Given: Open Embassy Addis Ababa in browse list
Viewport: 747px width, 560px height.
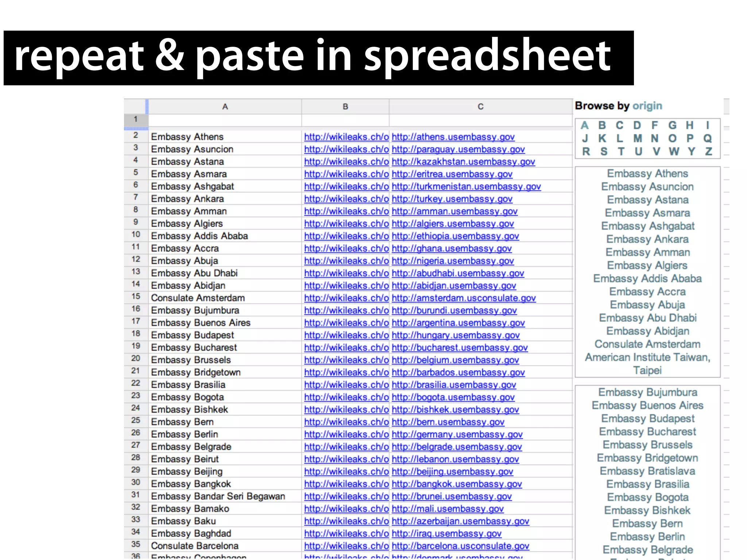Looking at the screenshot, I should (x=647, y=279).
